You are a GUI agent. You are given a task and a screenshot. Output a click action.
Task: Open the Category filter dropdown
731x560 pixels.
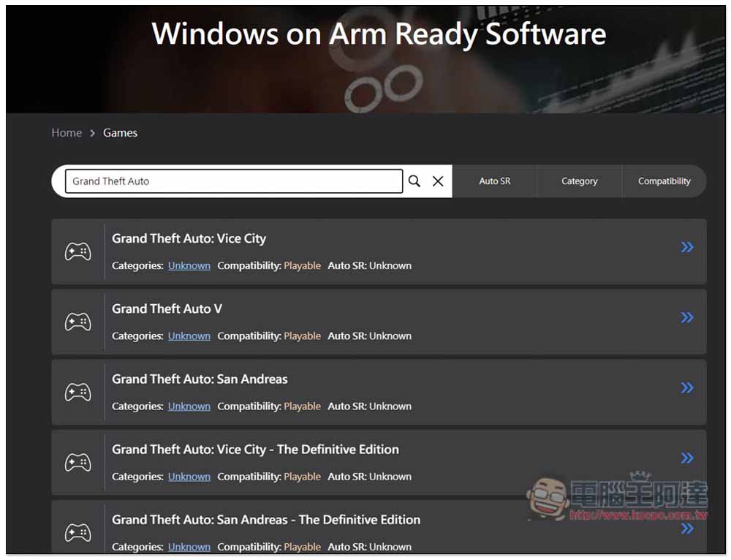click(580, 181)
